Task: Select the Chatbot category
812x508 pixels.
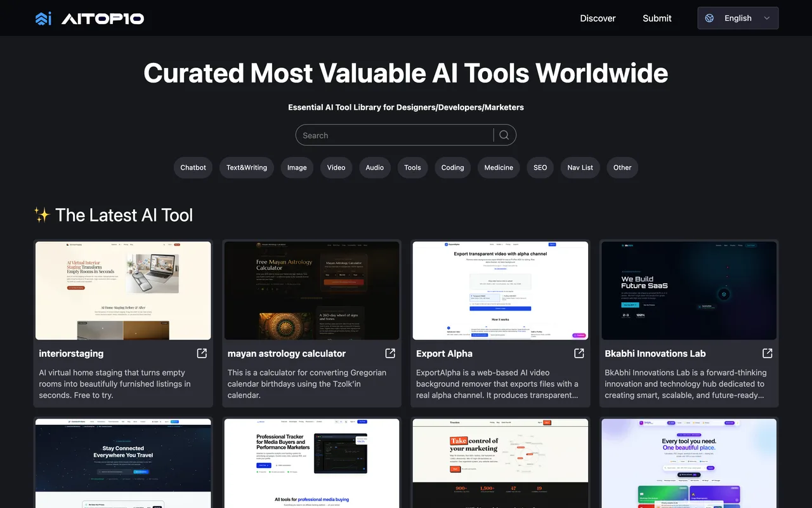Action: [193, 168]
